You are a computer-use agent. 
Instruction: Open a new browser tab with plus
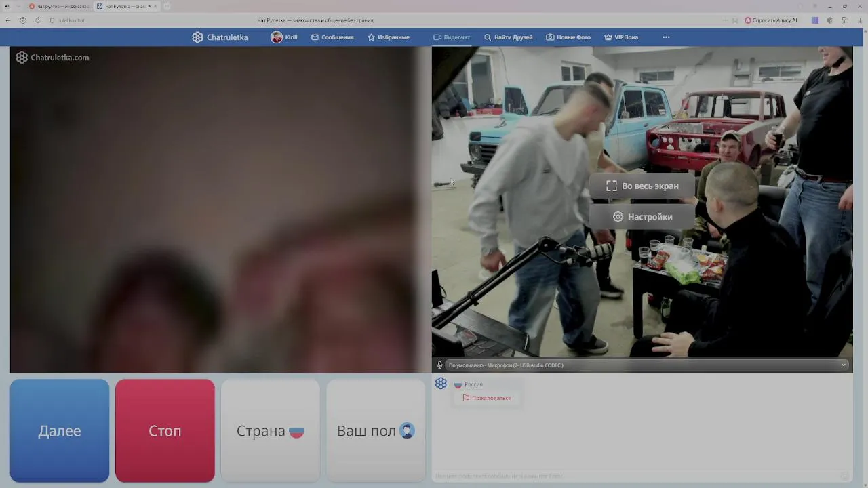point(167,6)
